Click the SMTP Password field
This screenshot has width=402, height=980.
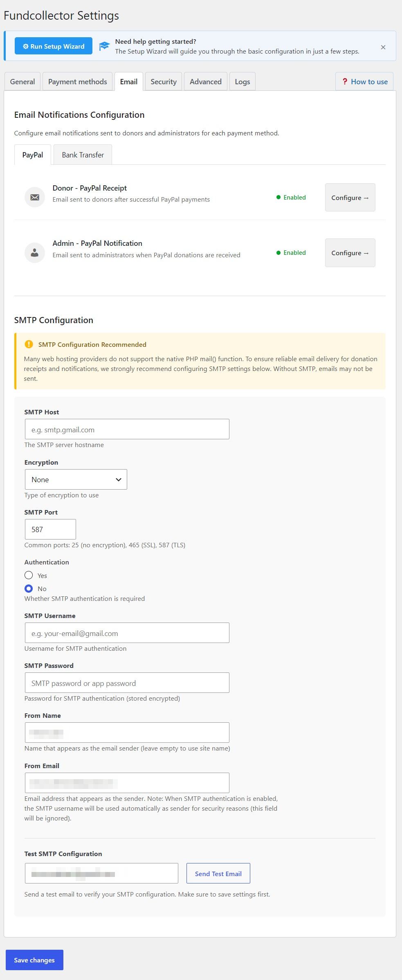pos(127,683)
